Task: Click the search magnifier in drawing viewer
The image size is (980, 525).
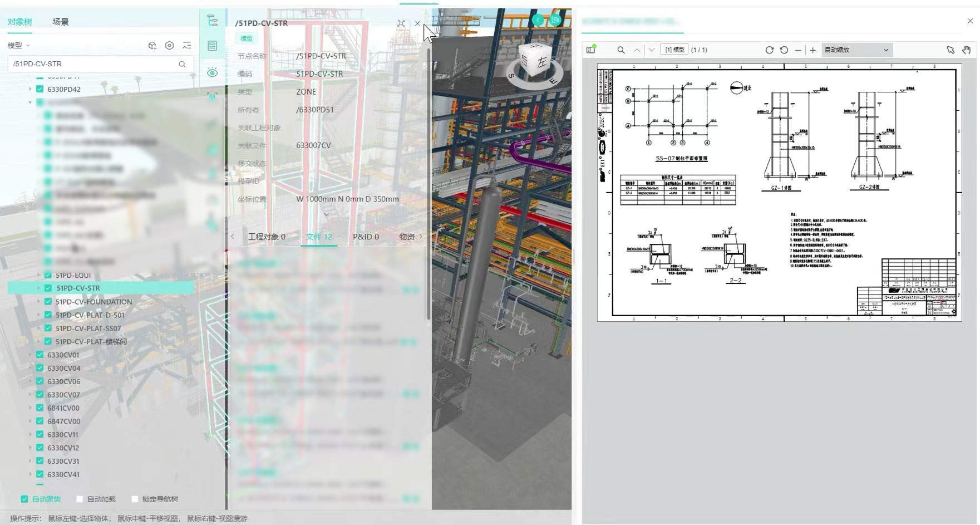Action: coord(621,50)
